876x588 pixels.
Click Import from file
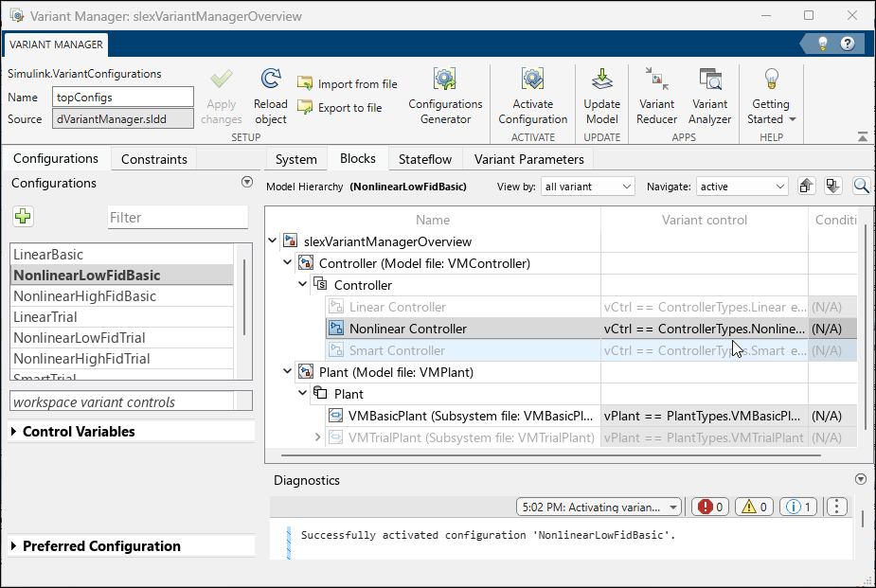(x=348, y=83)
